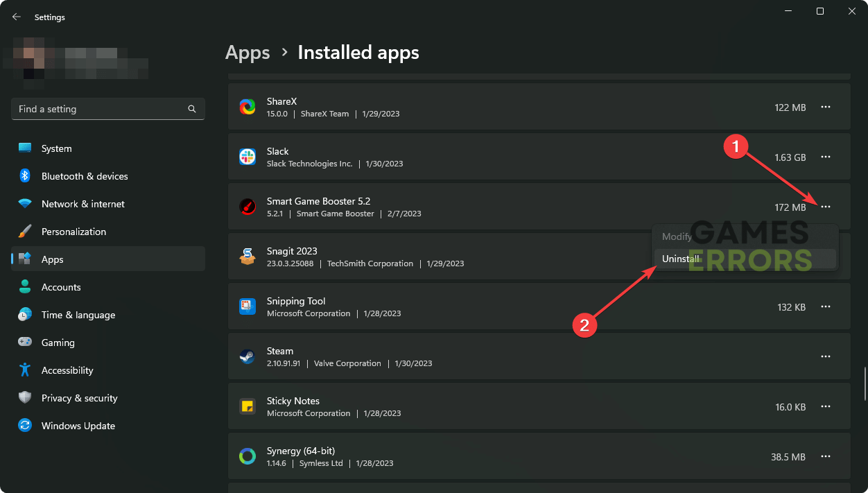Click the vertical scrollbar thumb

pos(864,383)
